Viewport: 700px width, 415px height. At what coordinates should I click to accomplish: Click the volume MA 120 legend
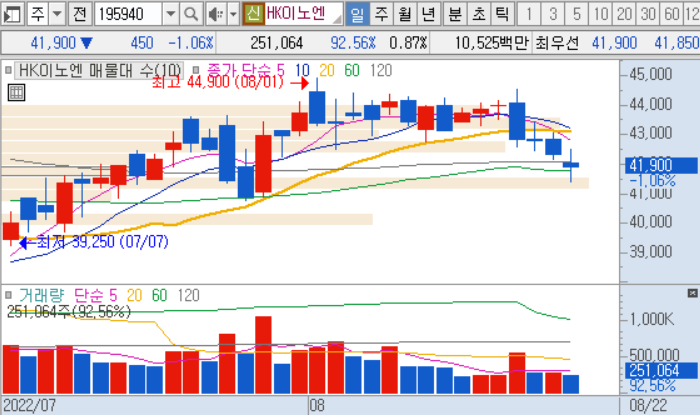click(x=188, y=295)
